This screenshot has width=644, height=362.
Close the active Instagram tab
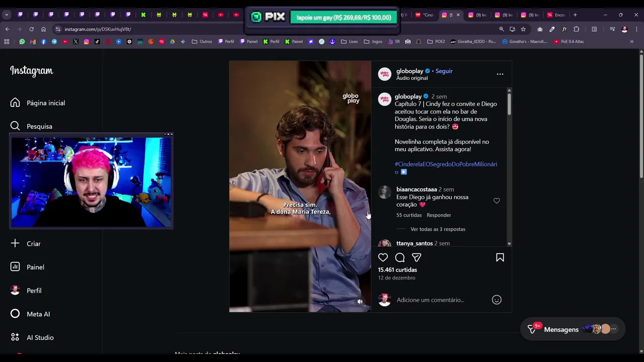pyautogui.click(x=458, y=15)
